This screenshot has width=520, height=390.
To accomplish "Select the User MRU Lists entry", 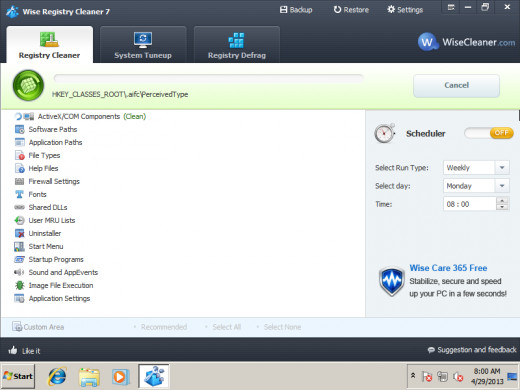I will tap(52, 220).
